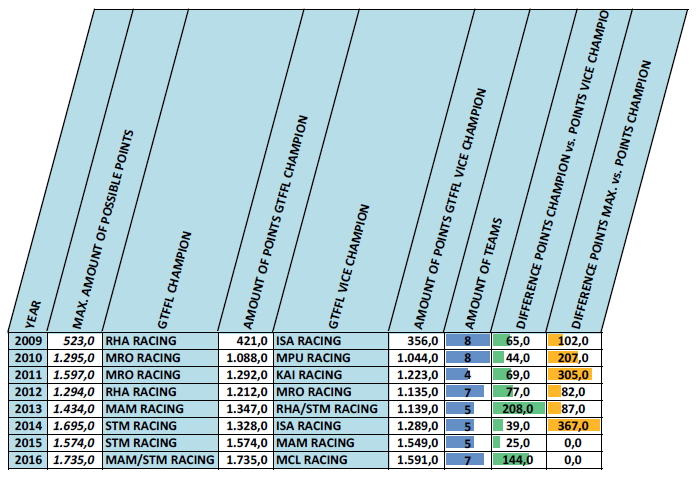
Task: Select max points cell 1.597,0
Action: pyautogui.click(x=75, y=375)
